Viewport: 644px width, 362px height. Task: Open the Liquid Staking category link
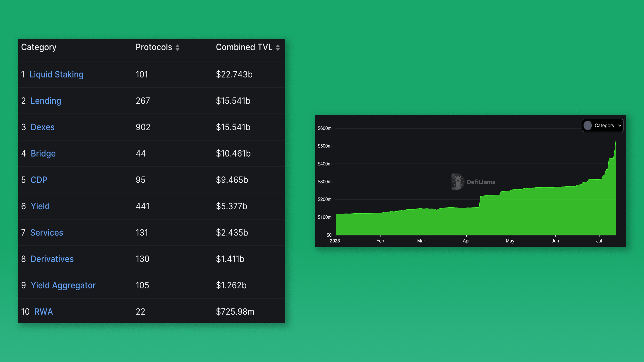pyautogui.click(x=56, y=74)
